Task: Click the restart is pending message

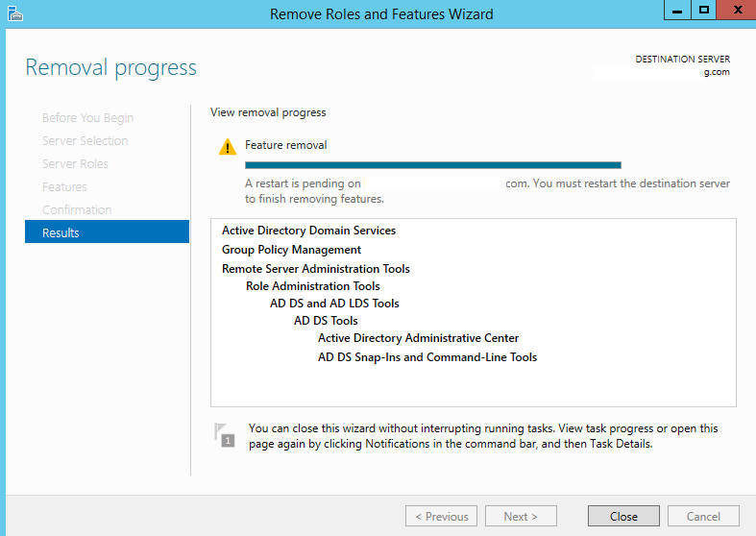Action: tap(487, 191)
